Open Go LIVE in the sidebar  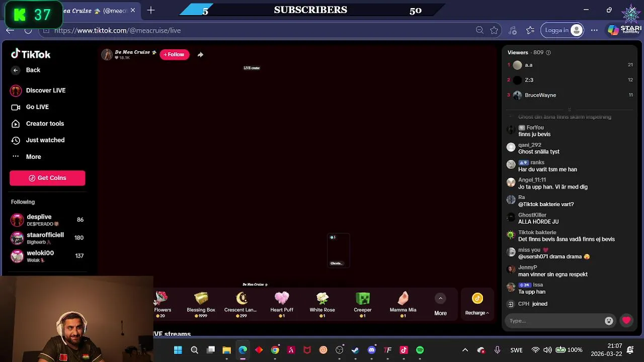click(x=30, y=107)
